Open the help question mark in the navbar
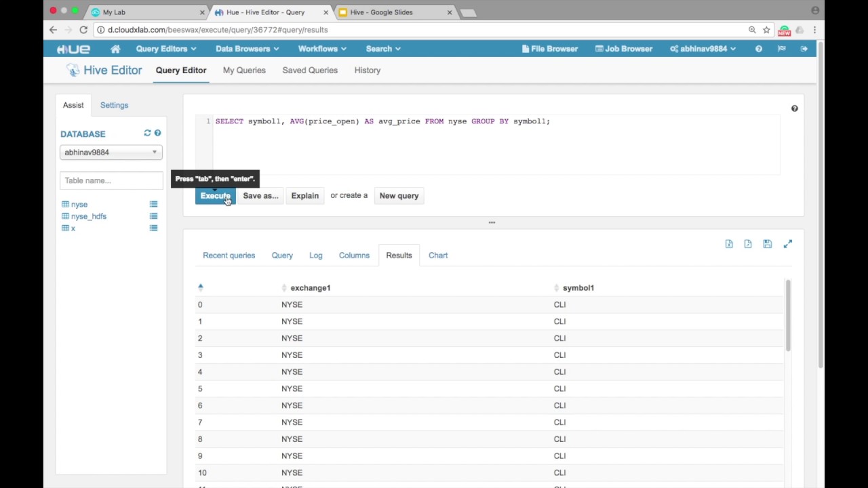The width and height of the screenshot is (868, 488). (x=759, y=49)
